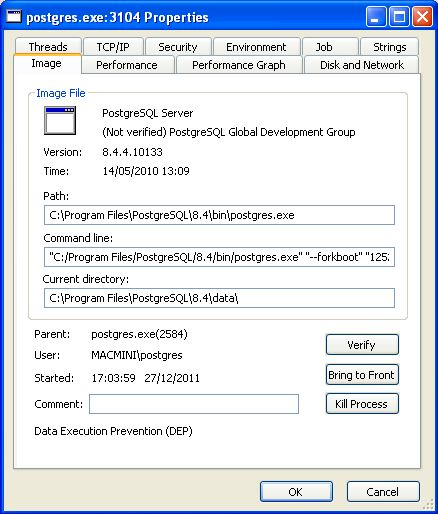Click the Image File group label

point(61,93)
